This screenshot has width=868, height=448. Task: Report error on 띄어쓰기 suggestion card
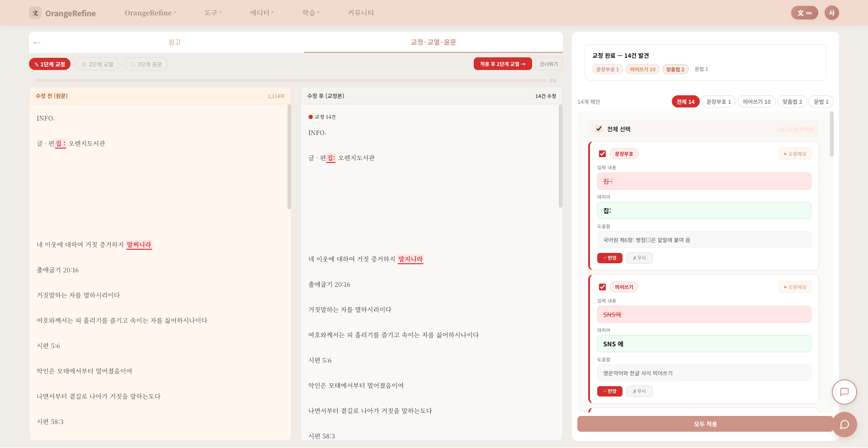(795, 287)
